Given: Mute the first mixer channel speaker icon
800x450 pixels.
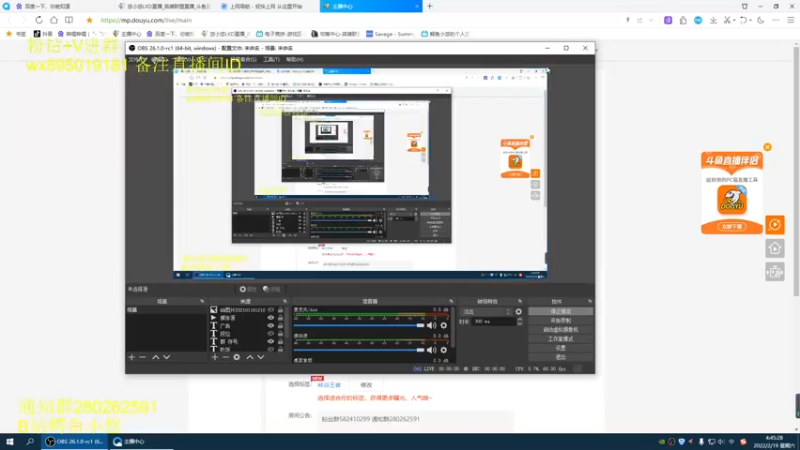Looking at the screenshot, I should [x=432, y=326].
